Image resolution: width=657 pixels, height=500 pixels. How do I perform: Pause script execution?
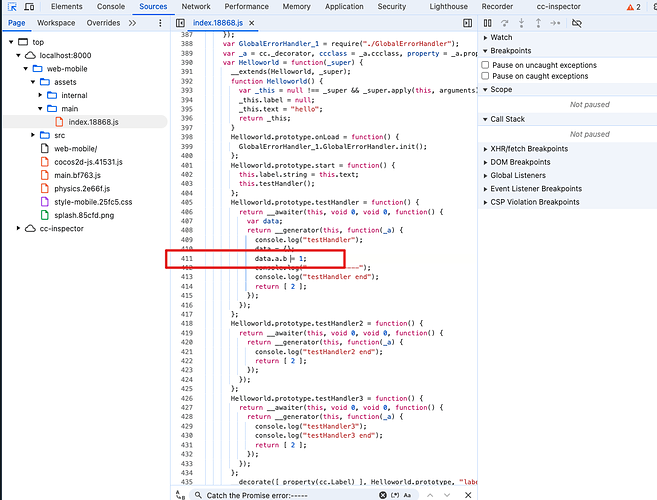click(488, 23)
